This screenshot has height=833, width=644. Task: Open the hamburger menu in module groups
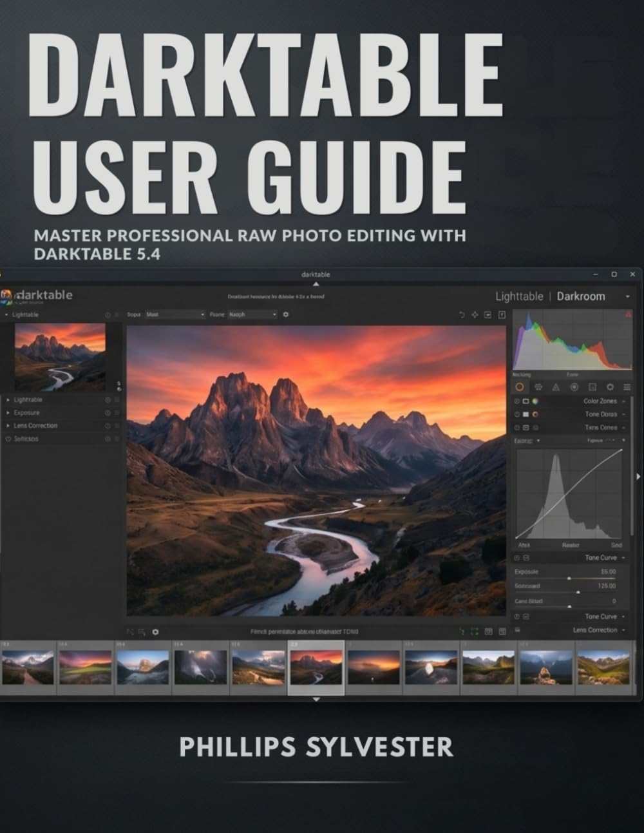click(x=627, y=387)
